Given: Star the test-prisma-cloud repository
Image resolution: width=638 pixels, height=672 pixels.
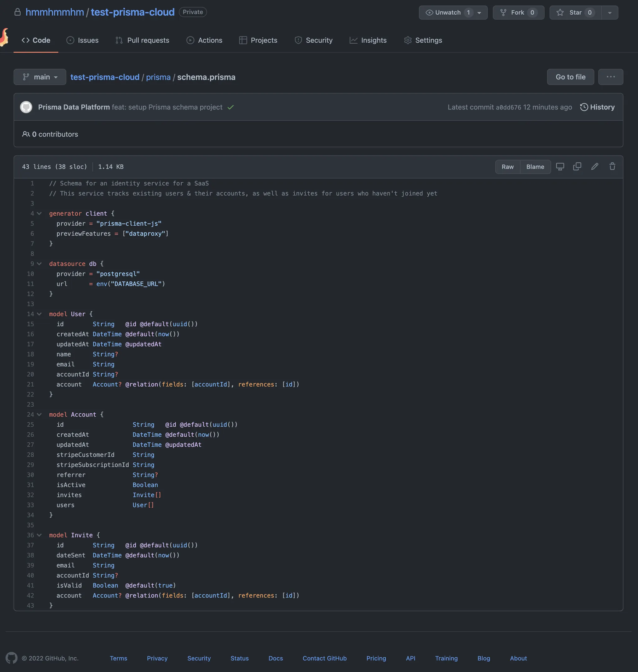Looking at the screenshot, I should [x=575, y=12].
